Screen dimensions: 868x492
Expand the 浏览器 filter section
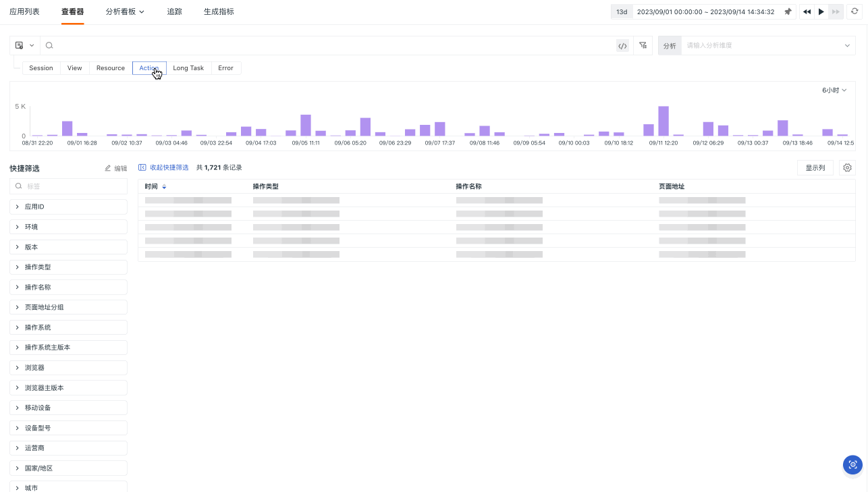[68, 368]
